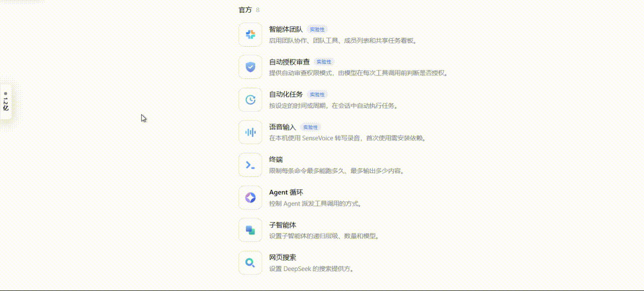Screen dimensions: 644x291
Task: Open the 自动授权审查 shield icon
Action: (250, 67)
